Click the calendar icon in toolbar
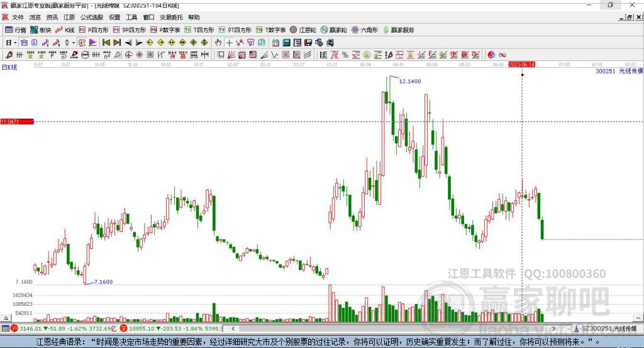644x348 pixels. 275,43
